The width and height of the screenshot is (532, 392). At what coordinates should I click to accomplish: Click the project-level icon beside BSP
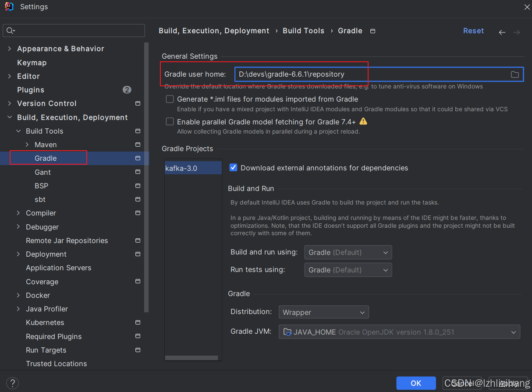coord(138,186)
